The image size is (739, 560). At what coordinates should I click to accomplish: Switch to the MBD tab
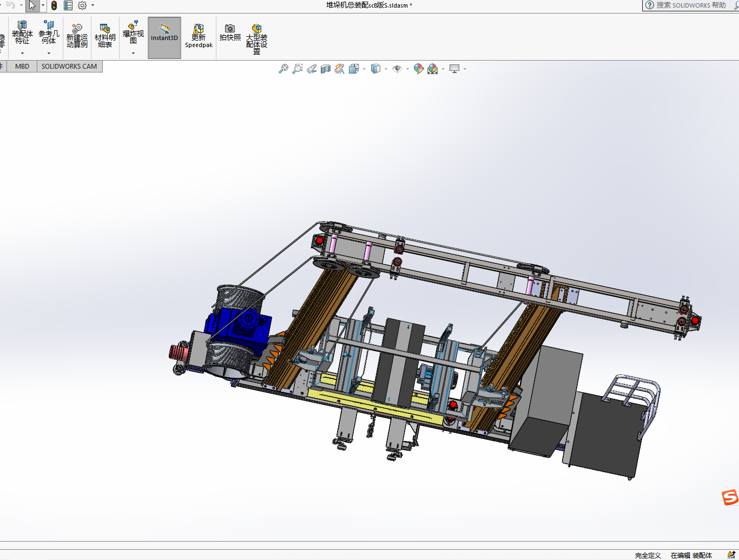click(x=22, y=67)
